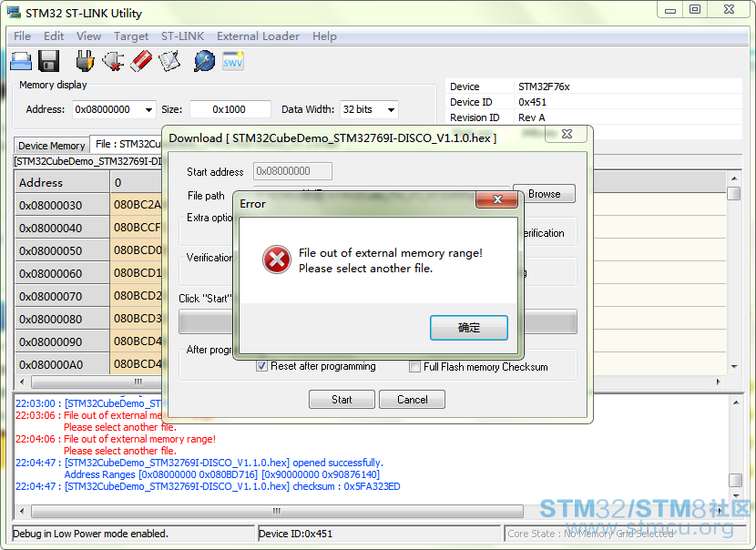Close the Error dialog

(x=497, y=199)
